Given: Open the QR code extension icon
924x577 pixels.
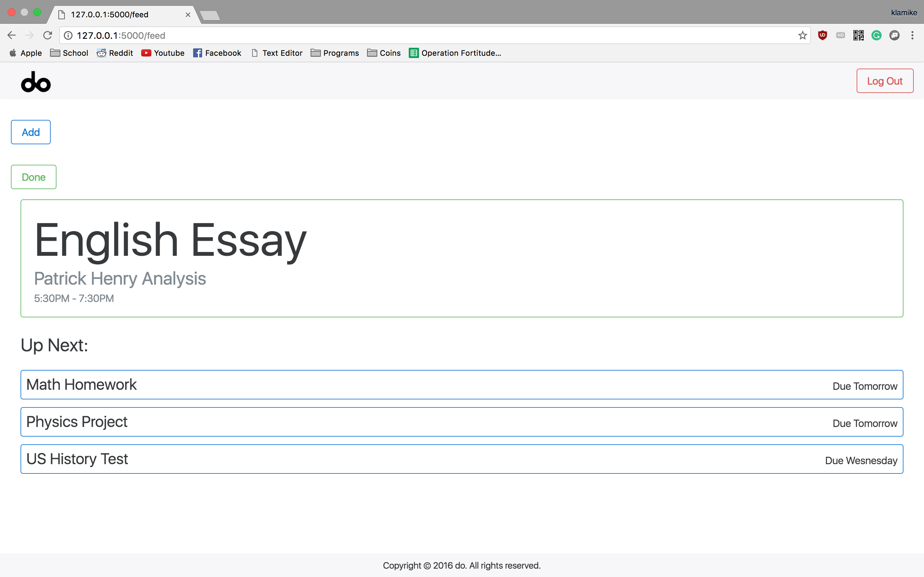Looking at the screenshot, I should [x=858, y=36].
